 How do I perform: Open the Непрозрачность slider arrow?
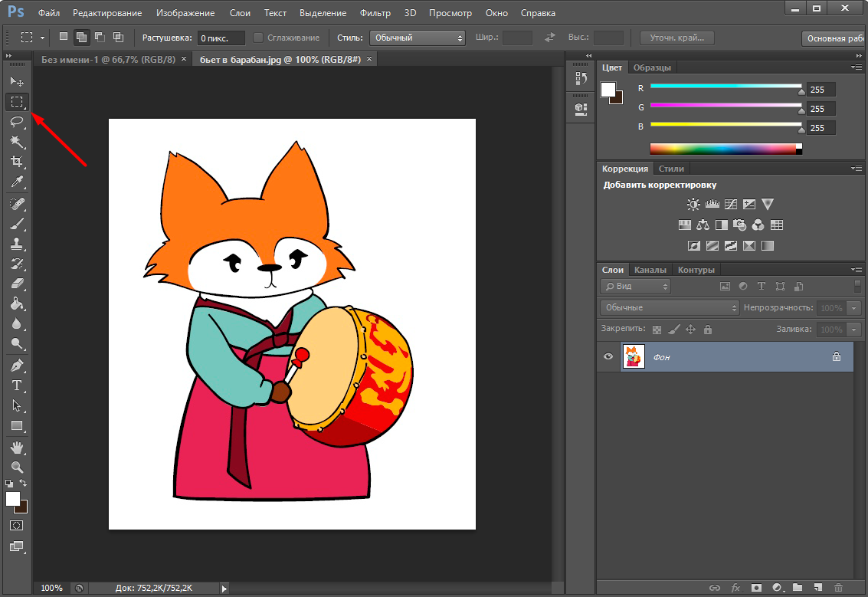pyautogui.click(x=854, y=308)
